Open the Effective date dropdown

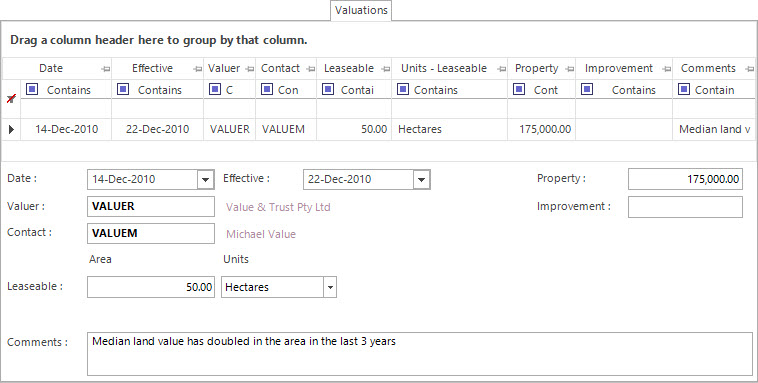[x=422, y=179]
